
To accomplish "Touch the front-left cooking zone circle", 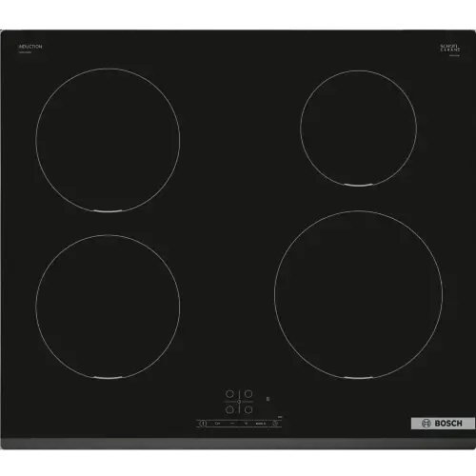I will pos(108,307).
